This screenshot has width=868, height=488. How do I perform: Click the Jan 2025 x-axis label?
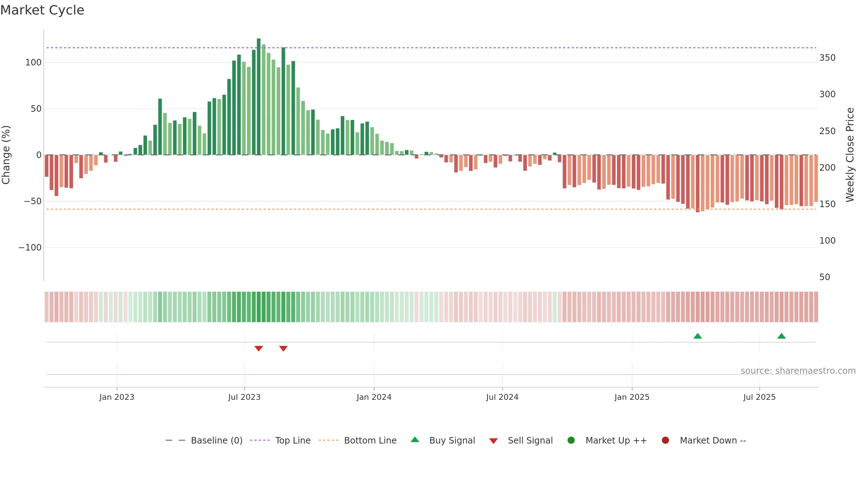[632, 397]
